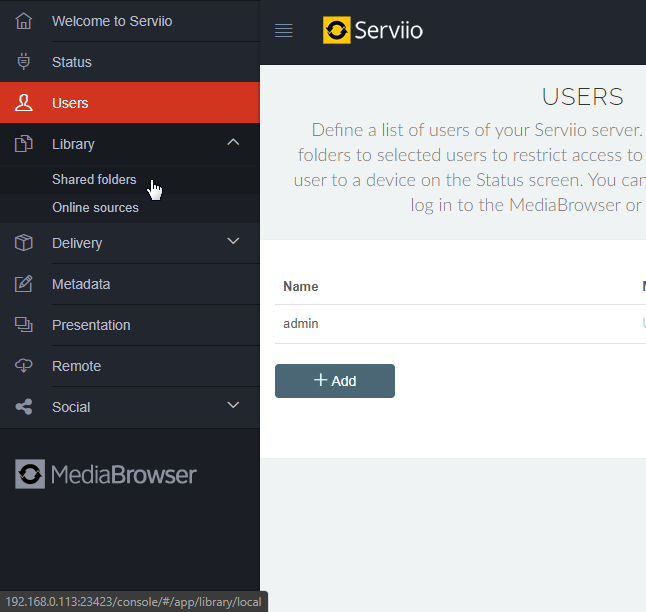646x612 pixels.
Task: Click the plug icon next to Status
Action: pos(23,62)
